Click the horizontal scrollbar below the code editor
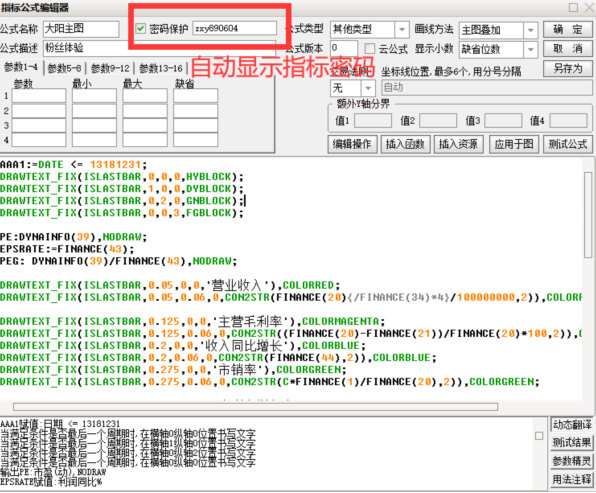The image size is (596, 493). [255, 407]
